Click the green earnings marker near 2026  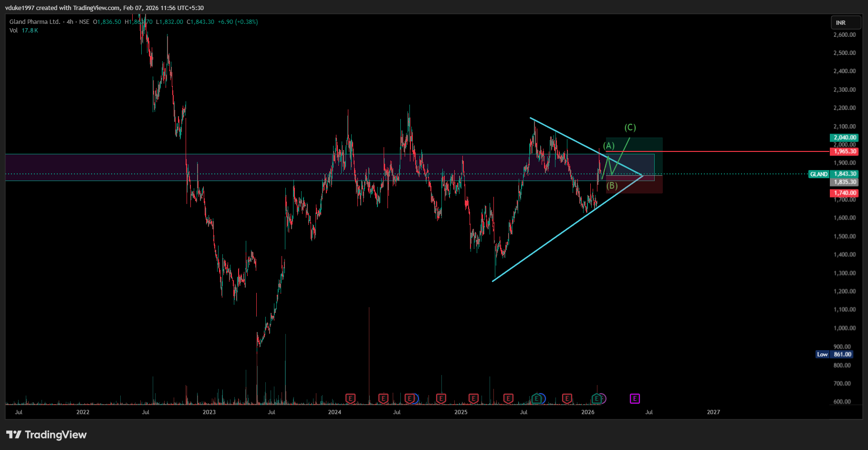click(x=596, y=398)
